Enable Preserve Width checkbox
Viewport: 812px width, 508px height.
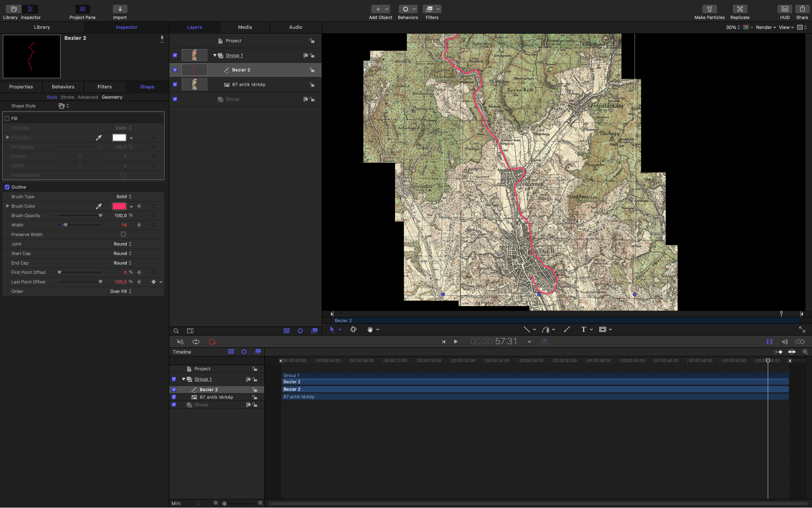123,234
